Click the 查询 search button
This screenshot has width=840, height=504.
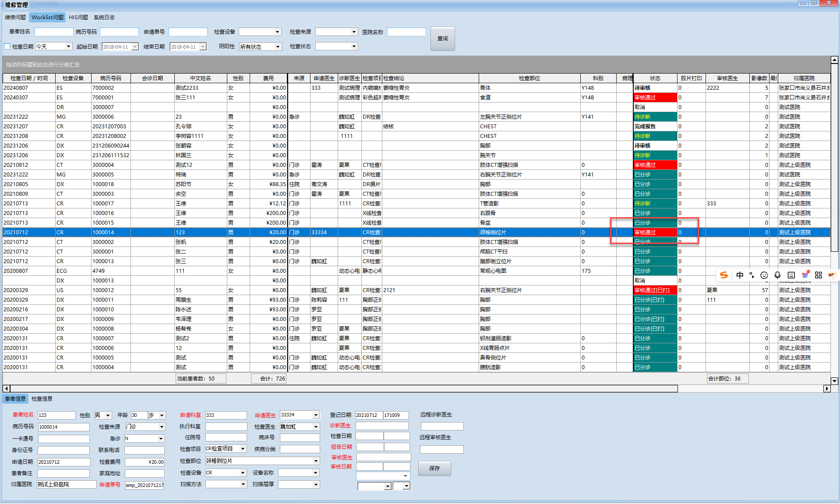(442, 39)
